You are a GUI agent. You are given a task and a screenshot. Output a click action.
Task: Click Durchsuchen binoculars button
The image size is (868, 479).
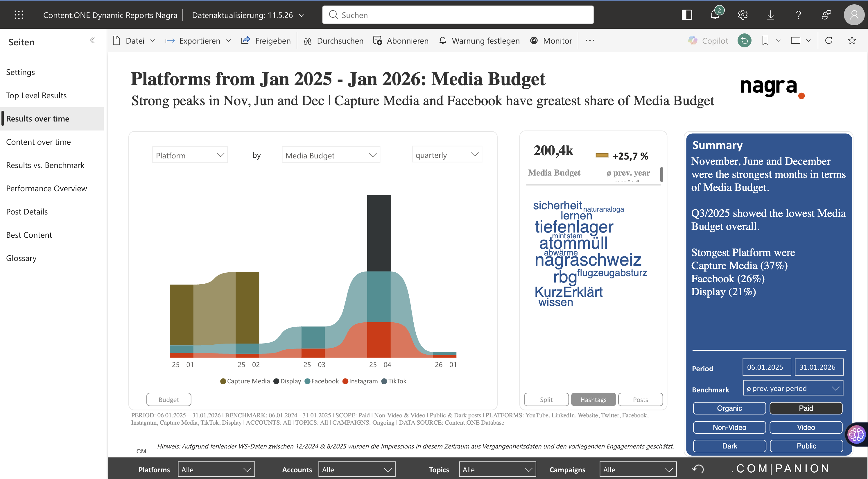point(333,41)
